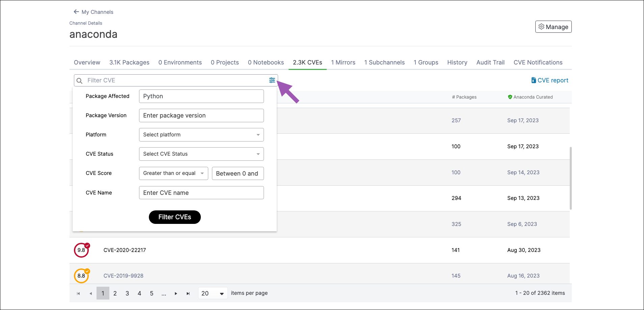
Task: Click the Filter CVEs button
Action: click(175, 217)
